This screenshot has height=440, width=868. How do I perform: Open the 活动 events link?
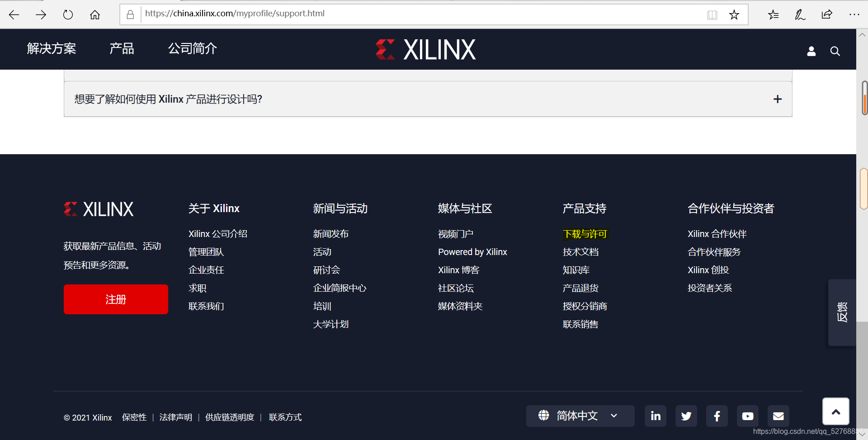click(x=322, y=252)
